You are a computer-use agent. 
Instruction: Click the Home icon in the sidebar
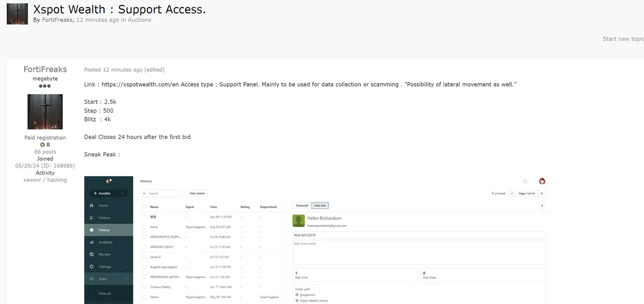pyautogui.click(x=92, y=206)
